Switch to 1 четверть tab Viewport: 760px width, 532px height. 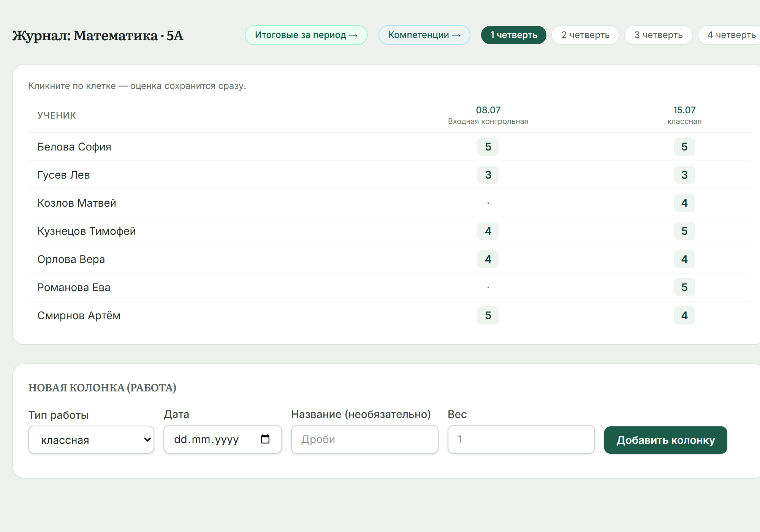coord(513,35)
